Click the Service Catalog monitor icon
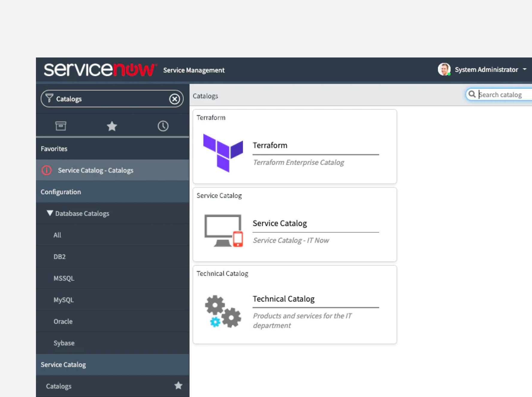 223,231
